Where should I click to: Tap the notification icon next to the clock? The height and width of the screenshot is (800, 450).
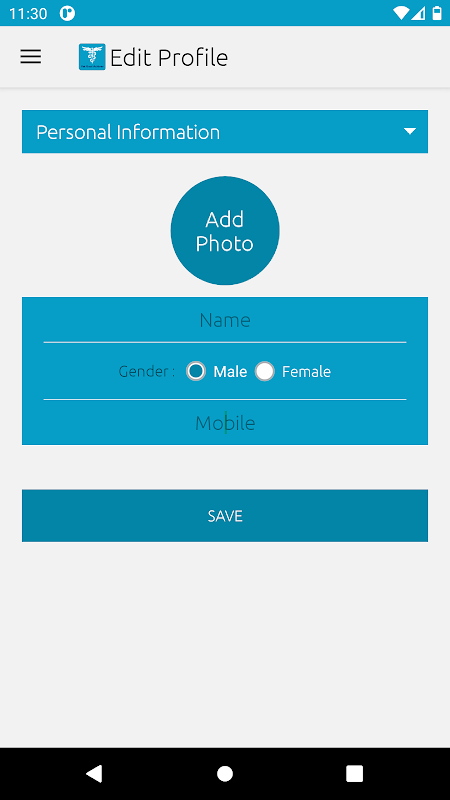coord(67,13)
